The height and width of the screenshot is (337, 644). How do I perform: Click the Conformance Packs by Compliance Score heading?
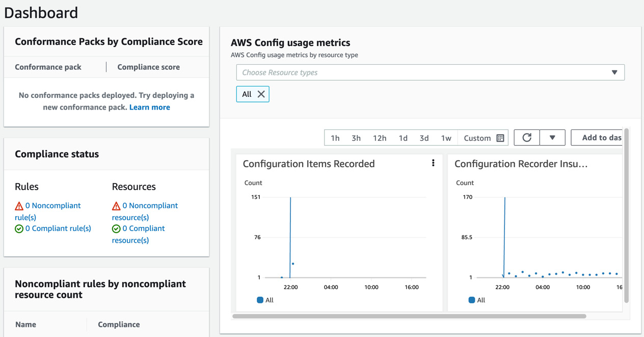click(109, 42)
